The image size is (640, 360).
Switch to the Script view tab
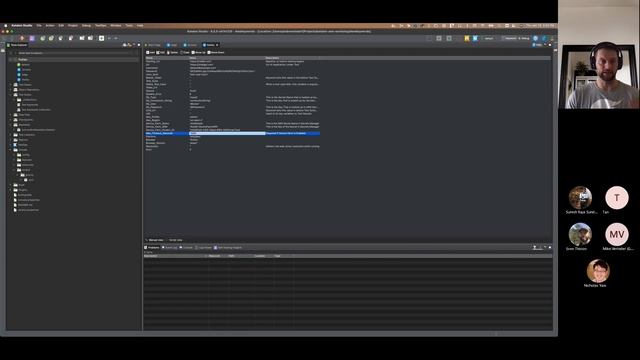point(174,240)
